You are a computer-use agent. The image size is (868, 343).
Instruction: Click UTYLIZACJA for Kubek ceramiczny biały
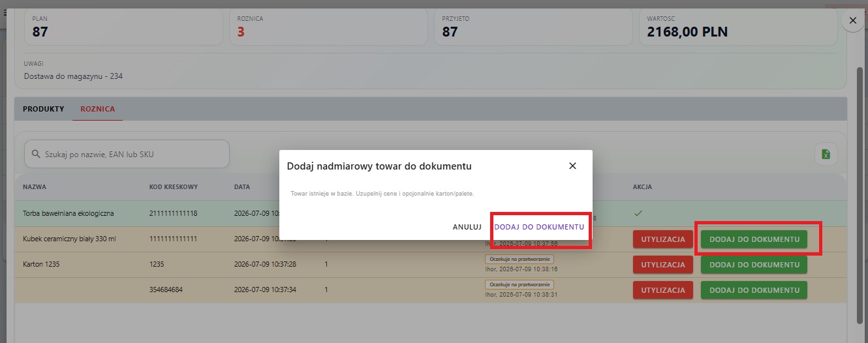click(x=663, y=239)
